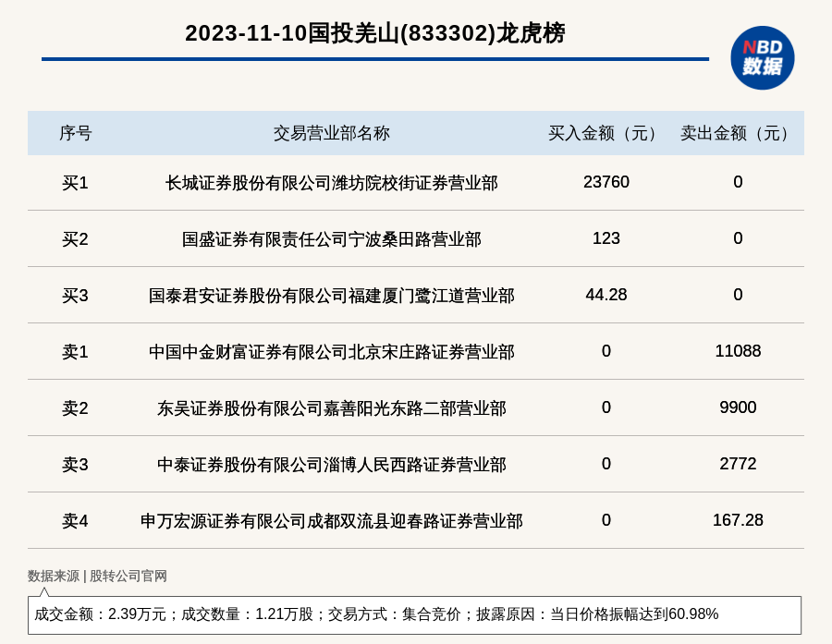Click the buy amount 0 in the 卖3 row

pyautogui.click(x=606, y=463)
